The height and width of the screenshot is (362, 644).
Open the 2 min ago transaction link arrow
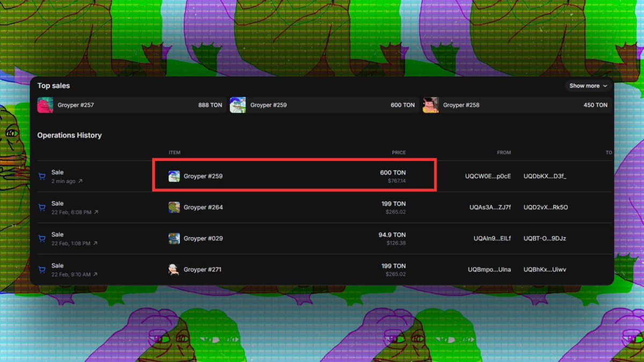click(80, 181)
